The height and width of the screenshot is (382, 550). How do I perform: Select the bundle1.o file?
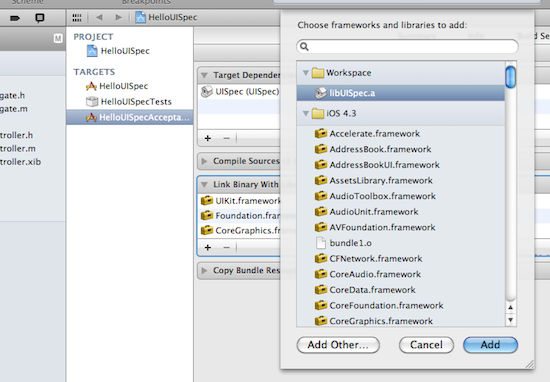401,243
